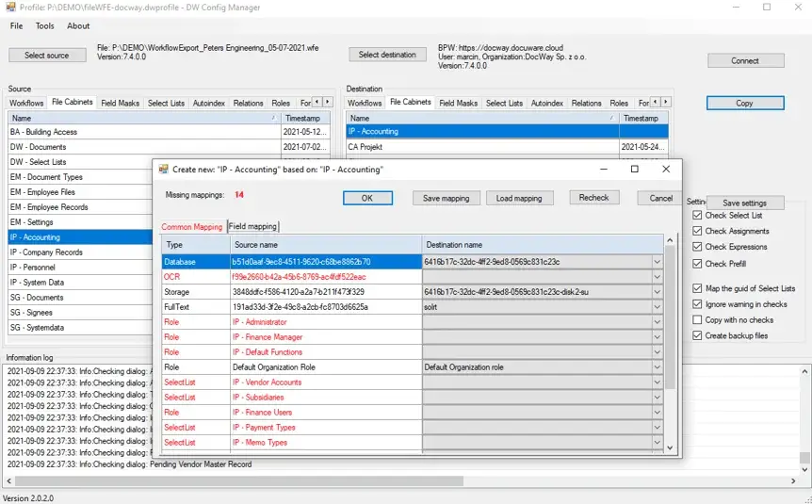This screenshot has width=812, height=504.
Task: Toggle the Check Expressions checkbox
Action: 697,247
